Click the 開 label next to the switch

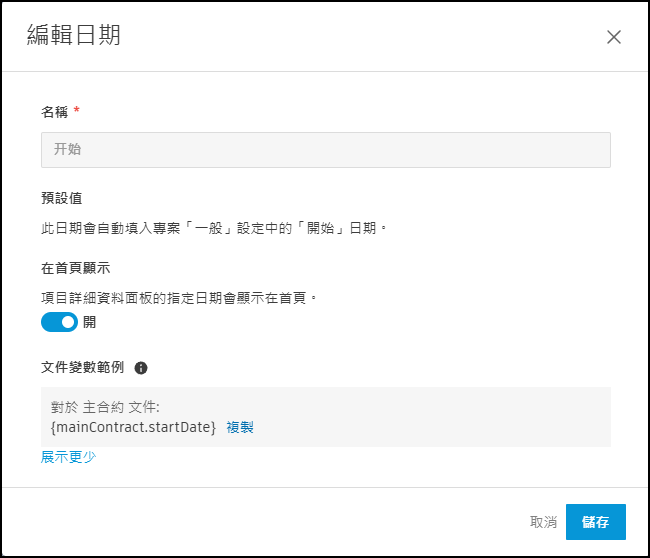pyautogui.click(x=90, y=322)
